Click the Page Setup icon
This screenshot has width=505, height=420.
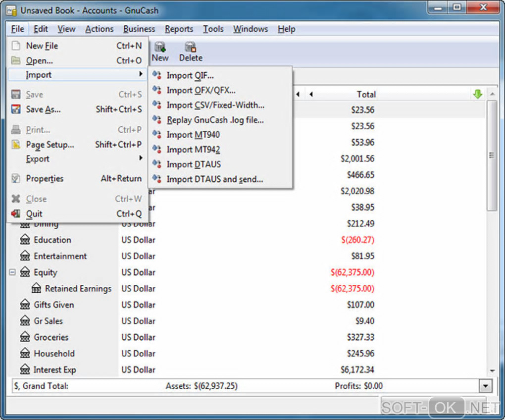16,144
